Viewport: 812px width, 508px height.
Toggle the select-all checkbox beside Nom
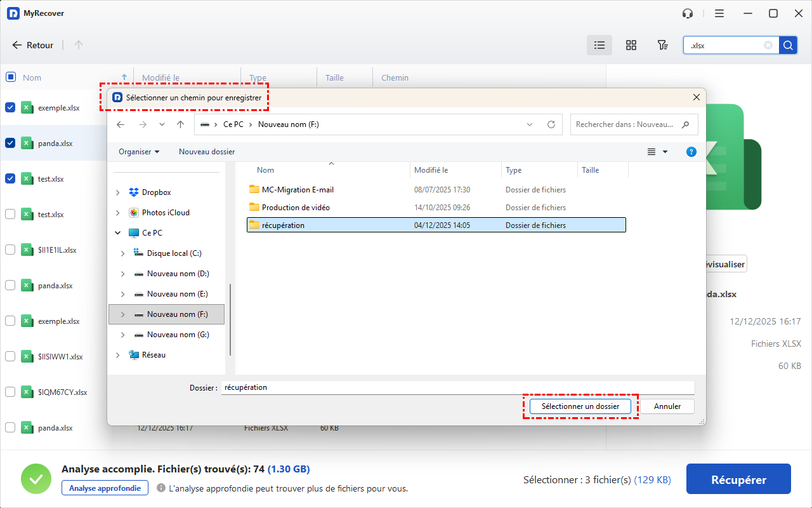[x=10, y=77]
